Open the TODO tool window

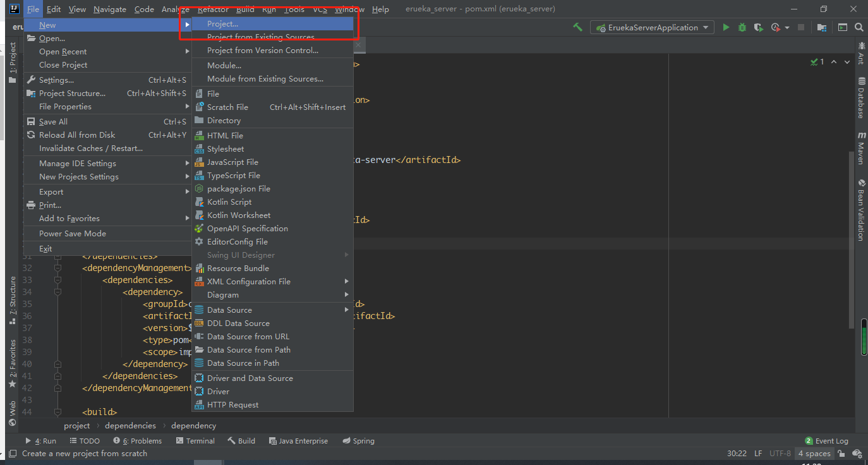click(85, 441)
